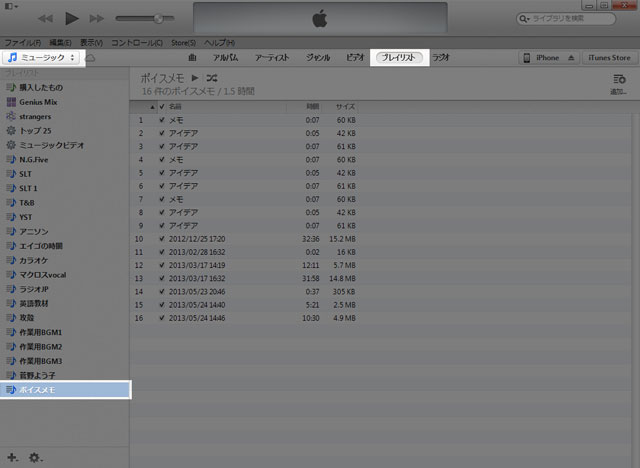
Task: Open the ミュージック library selector dropdown
Action: click(x=41, y=58)
